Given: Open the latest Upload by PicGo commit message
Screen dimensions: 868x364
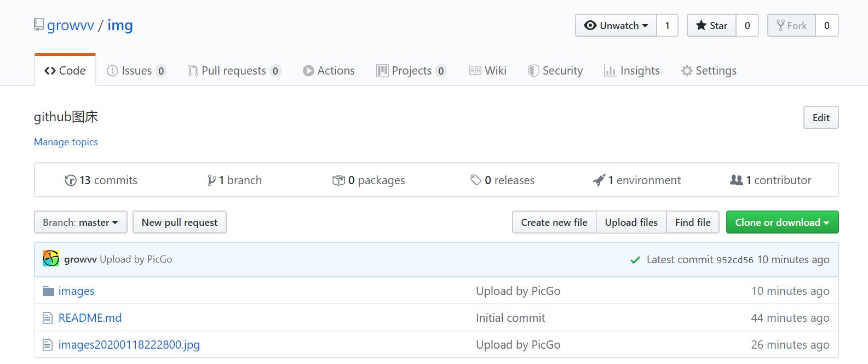Looking at the screenshot, I should pos(136,259).
